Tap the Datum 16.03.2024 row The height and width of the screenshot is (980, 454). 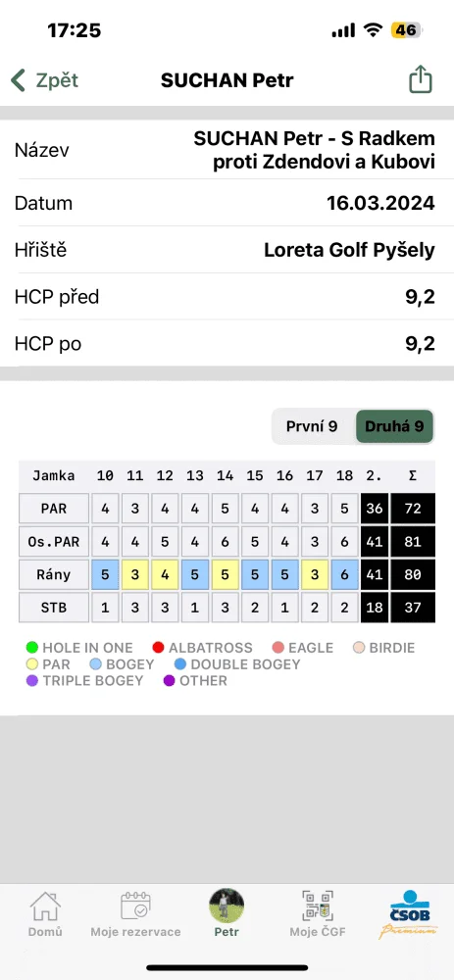click(x=227, y=203)
